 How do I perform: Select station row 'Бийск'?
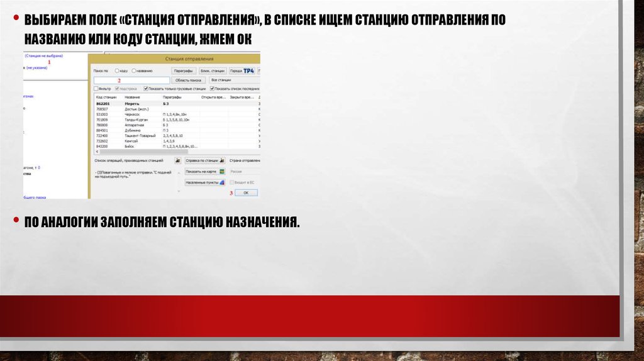[177, 146]
